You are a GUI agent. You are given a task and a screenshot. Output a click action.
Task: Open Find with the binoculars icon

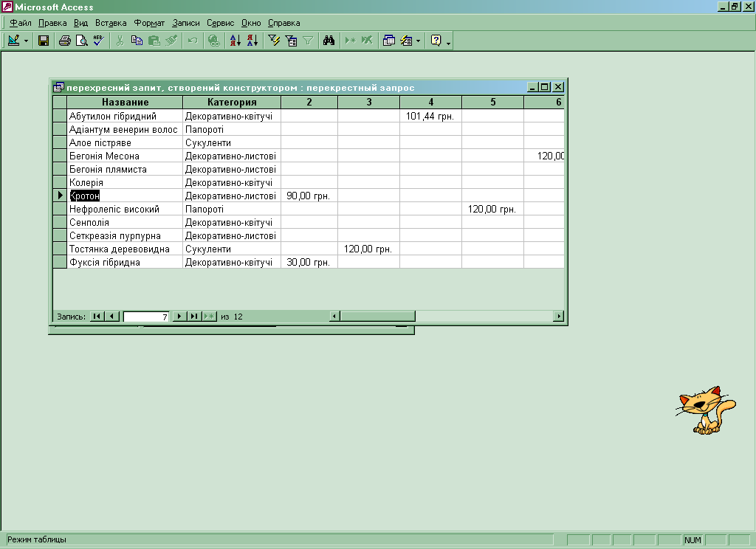click(329, 41)
